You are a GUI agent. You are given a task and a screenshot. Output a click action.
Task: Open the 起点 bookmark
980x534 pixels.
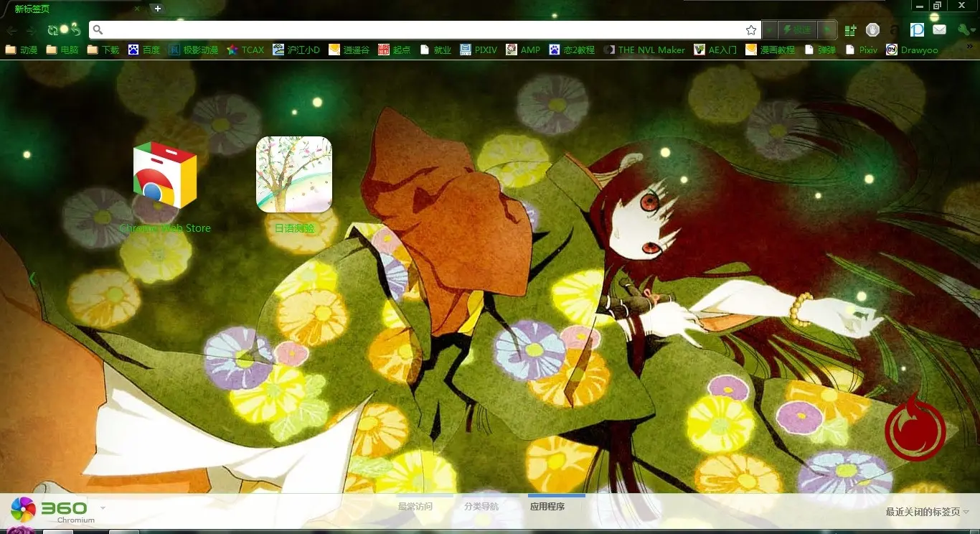(x=395, y=50)
